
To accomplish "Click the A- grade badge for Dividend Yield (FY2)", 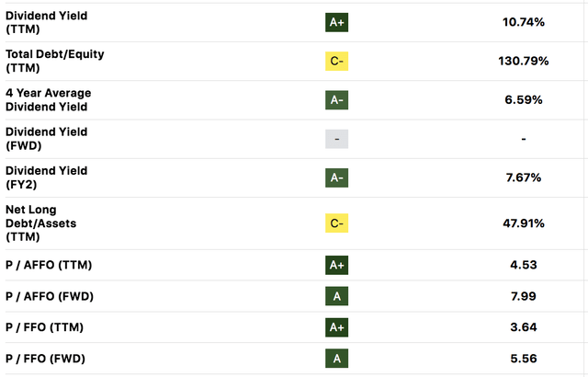I will [x=339, y=177].
